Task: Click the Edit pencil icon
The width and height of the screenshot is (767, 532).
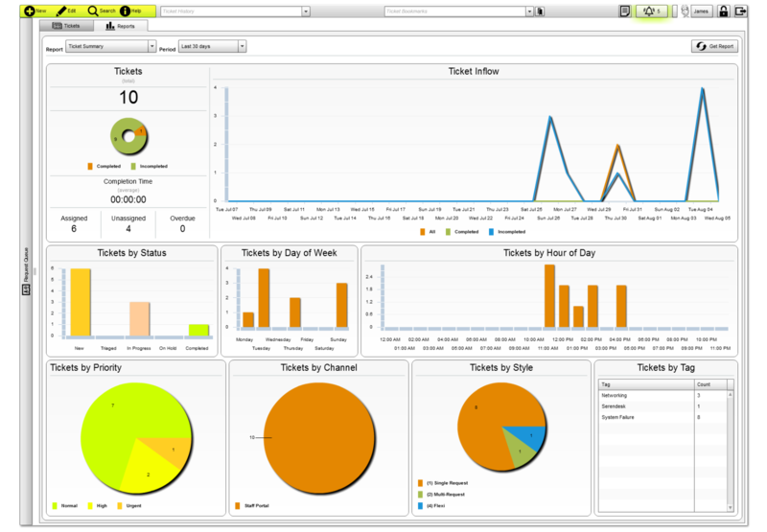Action: (x=61, y=11)
